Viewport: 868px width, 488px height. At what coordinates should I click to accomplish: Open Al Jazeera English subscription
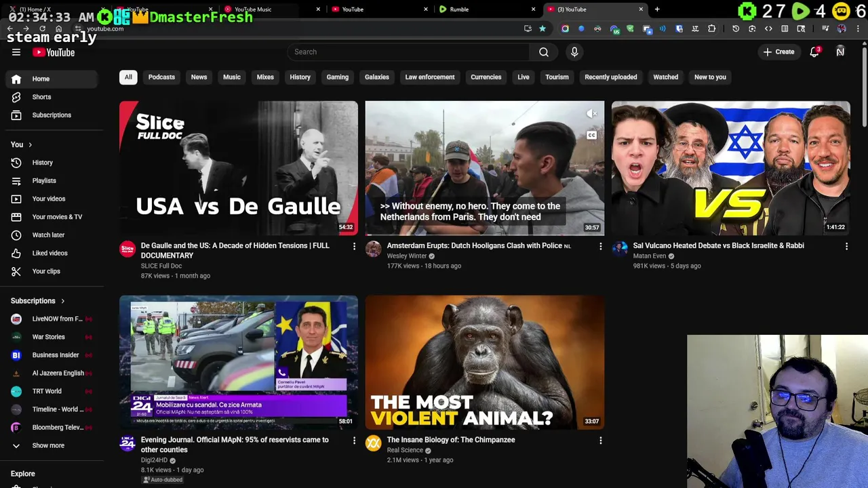52,373
